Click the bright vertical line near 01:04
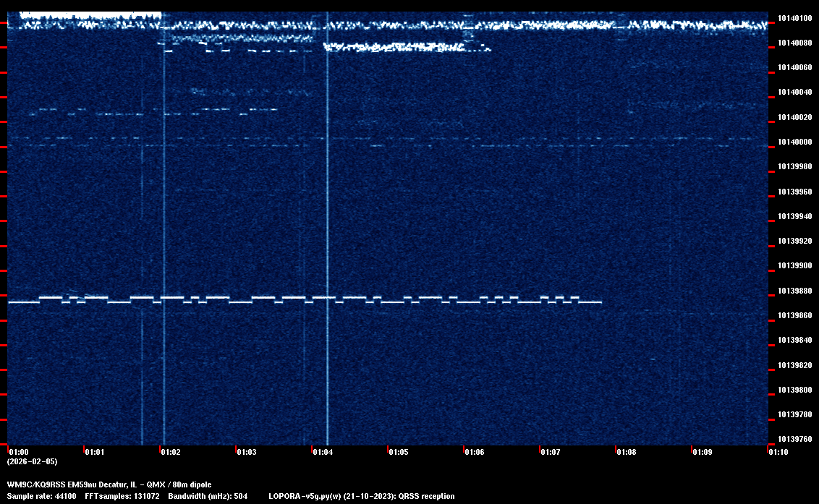 coord(328,217)
